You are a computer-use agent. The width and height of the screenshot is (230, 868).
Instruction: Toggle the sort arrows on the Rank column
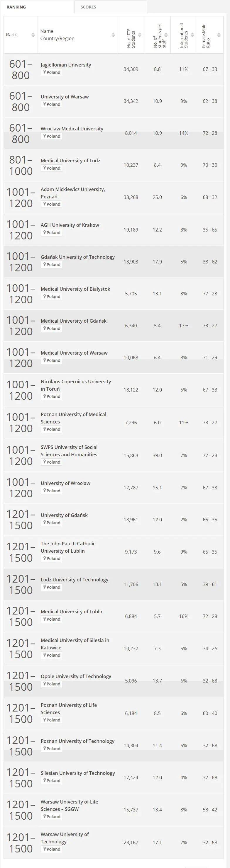click(x=33, y=34)
